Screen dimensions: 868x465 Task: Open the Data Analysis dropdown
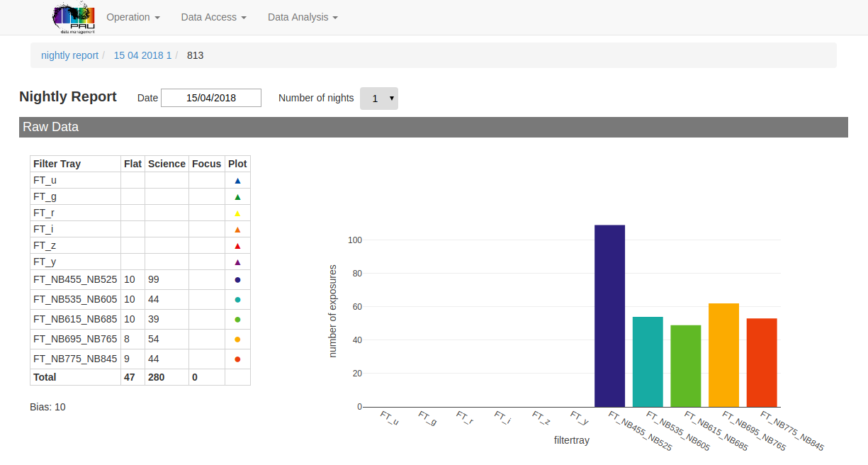click(x=303, y=17)
